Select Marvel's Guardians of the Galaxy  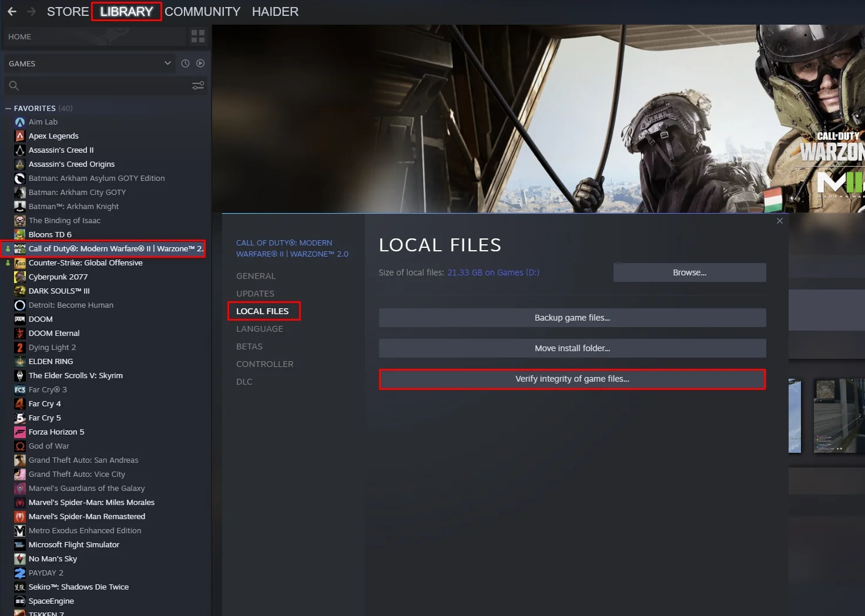point(86,489)
